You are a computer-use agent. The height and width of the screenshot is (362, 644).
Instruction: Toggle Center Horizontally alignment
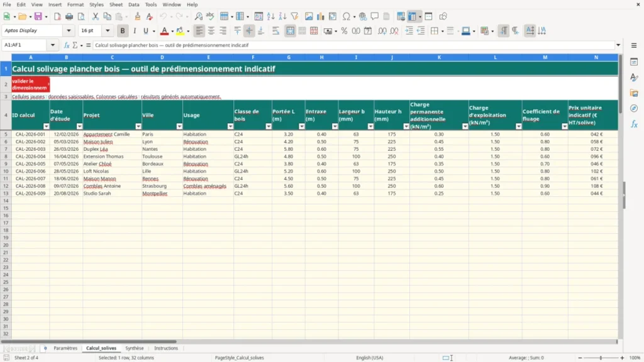pos(211,31)
